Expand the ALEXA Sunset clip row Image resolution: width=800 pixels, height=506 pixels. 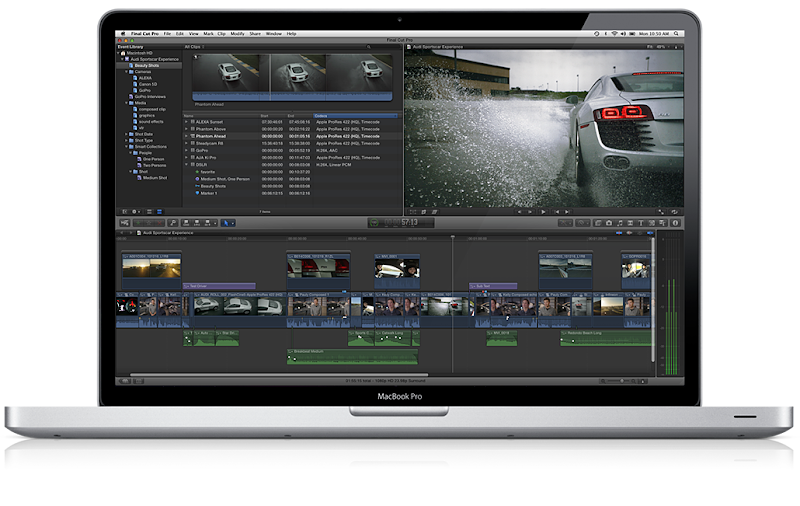pos(186,122)
